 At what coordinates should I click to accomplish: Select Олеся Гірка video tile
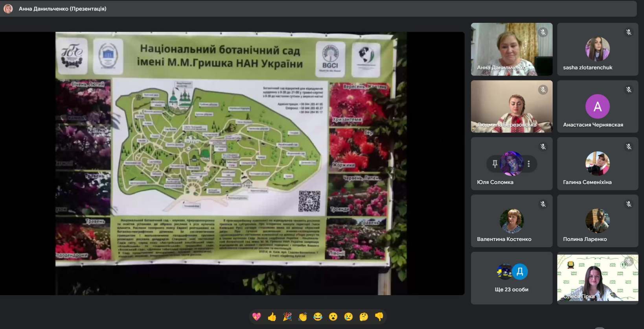pyautogui.click(x=598, y=278)
